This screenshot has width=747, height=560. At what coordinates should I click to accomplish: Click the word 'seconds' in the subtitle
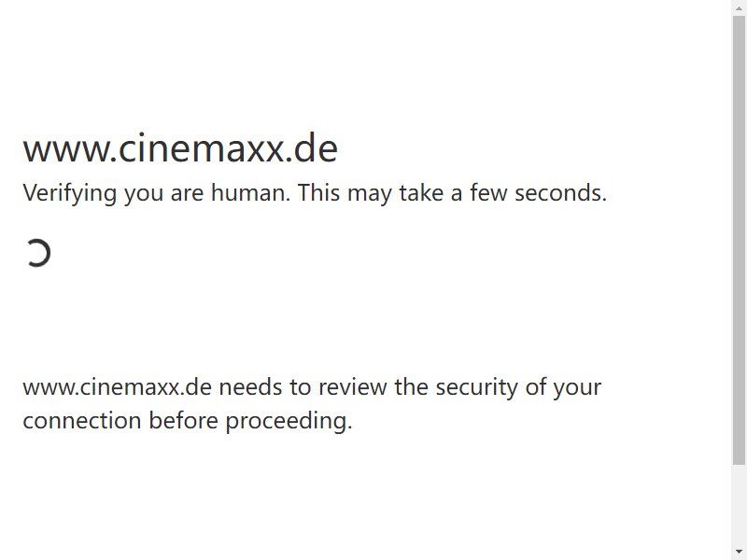point(558,193)
